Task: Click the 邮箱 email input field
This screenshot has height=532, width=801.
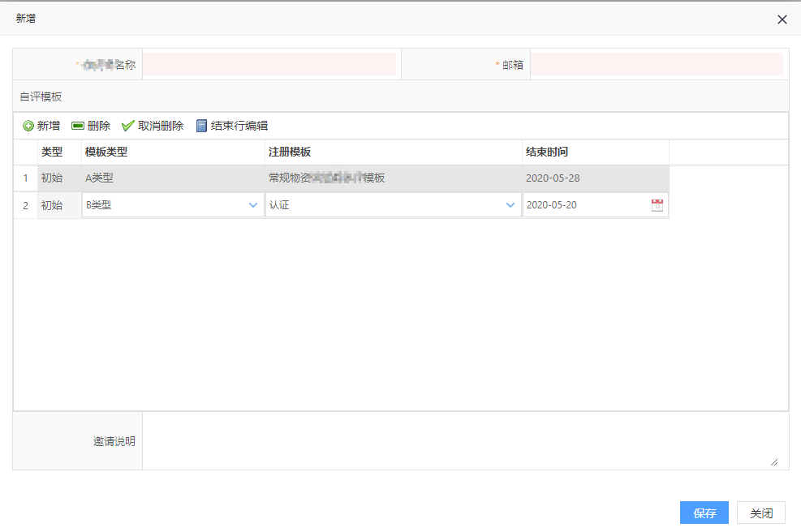Action: point(657,64)
